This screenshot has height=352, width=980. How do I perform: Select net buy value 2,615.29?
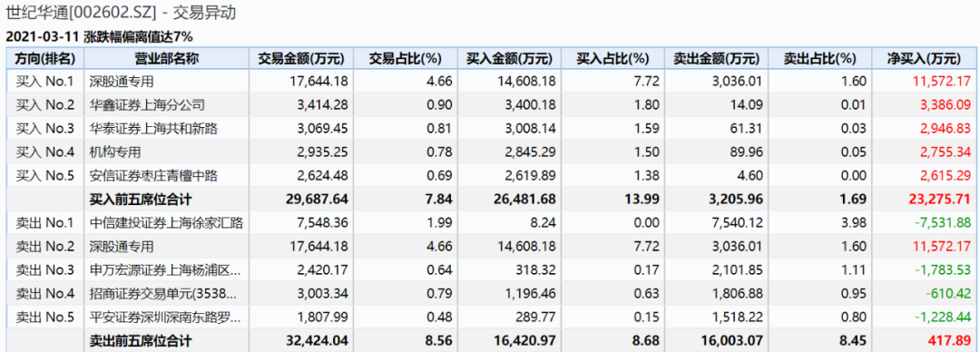tap(946, 176)
